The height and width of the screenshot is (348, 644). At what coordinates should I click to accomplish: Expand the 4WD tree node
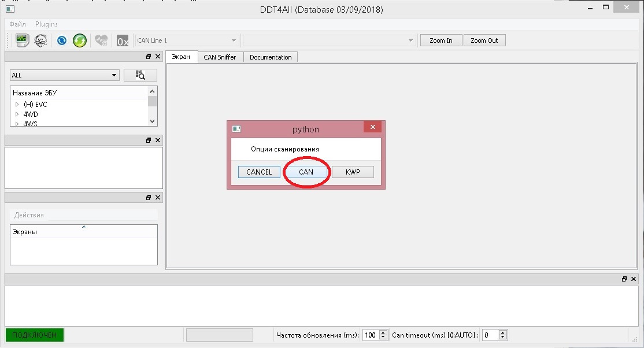click(17, 114)
